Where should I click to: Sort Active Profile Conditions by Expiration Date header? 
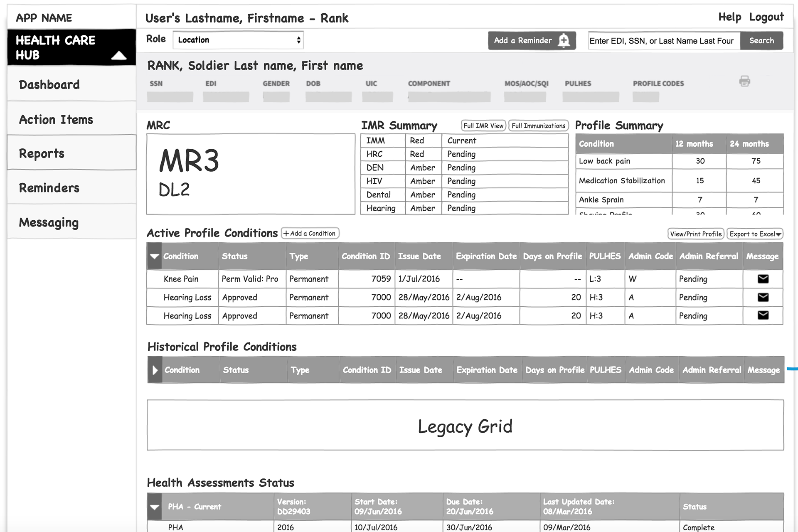coord(486,256)
